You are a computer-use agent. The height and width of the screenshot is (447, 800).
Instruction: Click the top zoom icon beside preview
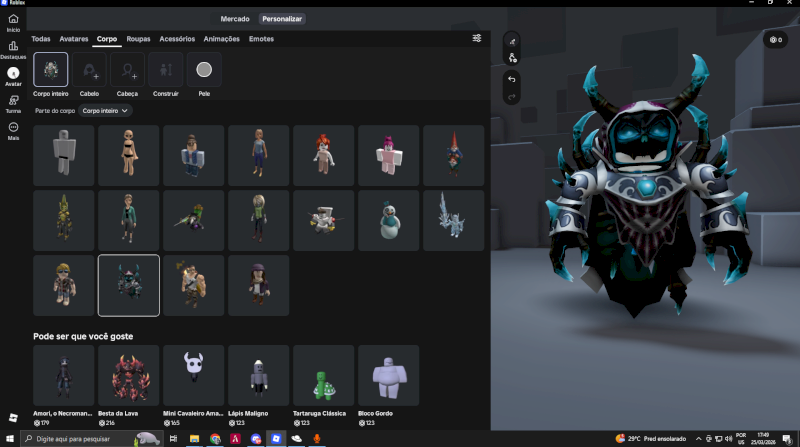[x=512, y=41]
